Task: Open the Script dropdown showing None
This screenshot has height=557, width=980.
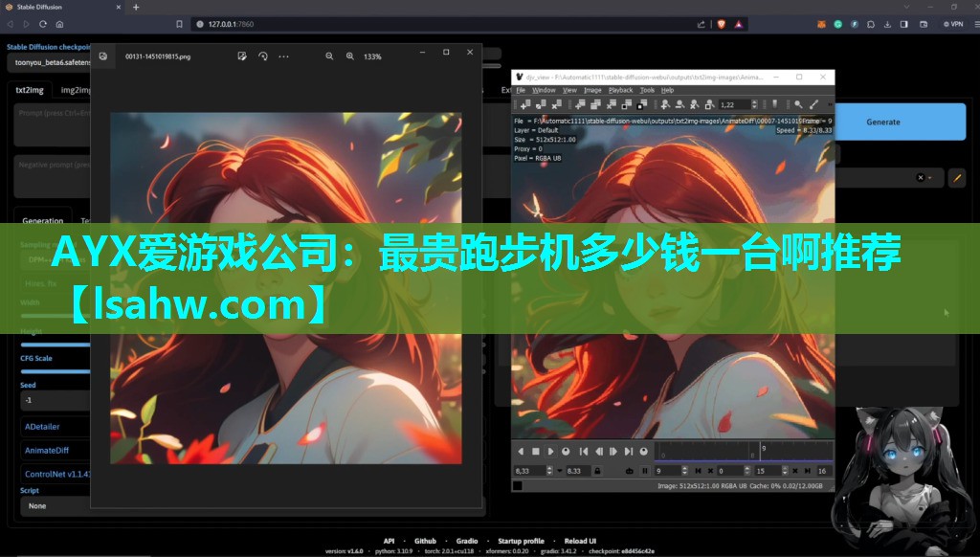Action: coord(55,505)
